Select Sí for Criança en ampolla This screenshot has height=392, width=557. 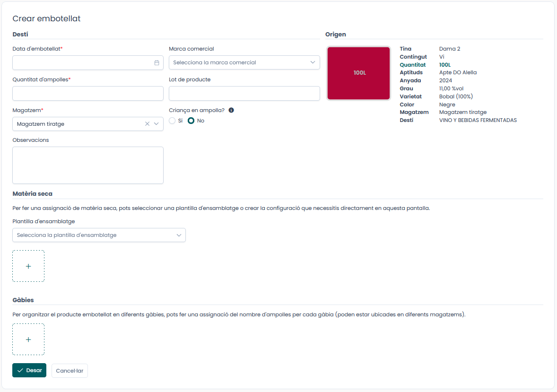point(172,121)
